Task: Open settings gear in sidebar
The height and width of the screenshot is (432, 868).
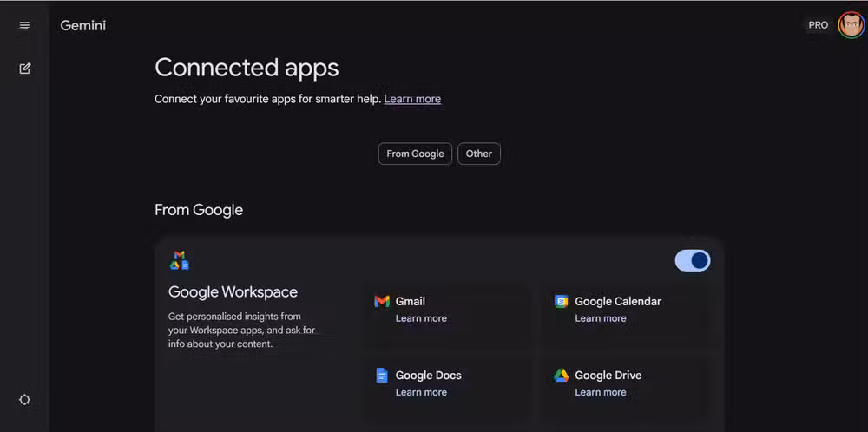Action: (x=24, y=399)
